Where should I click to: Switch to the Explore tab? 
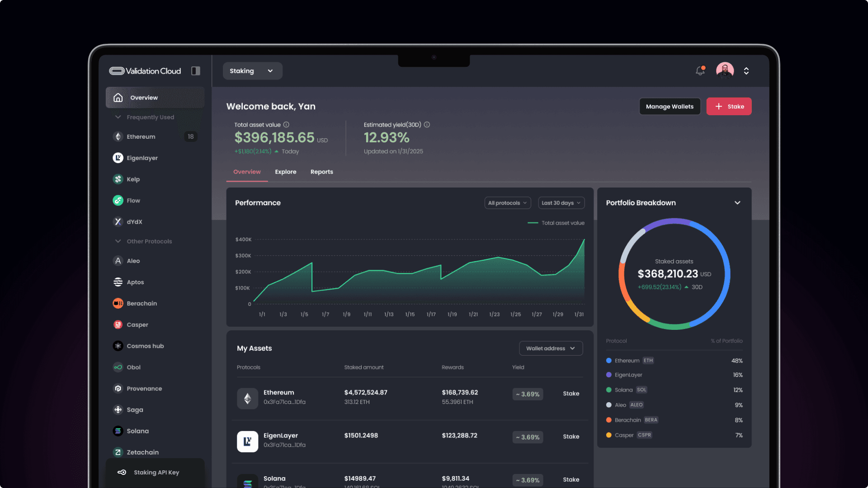pyautogui.click(x=285, y=172)
